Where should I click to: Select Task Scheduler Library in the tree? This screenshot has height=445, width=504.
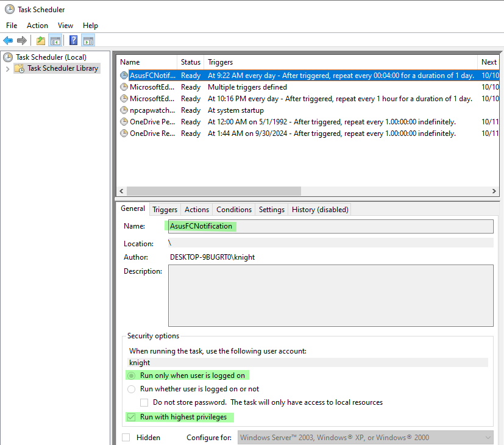click(63, 68)
